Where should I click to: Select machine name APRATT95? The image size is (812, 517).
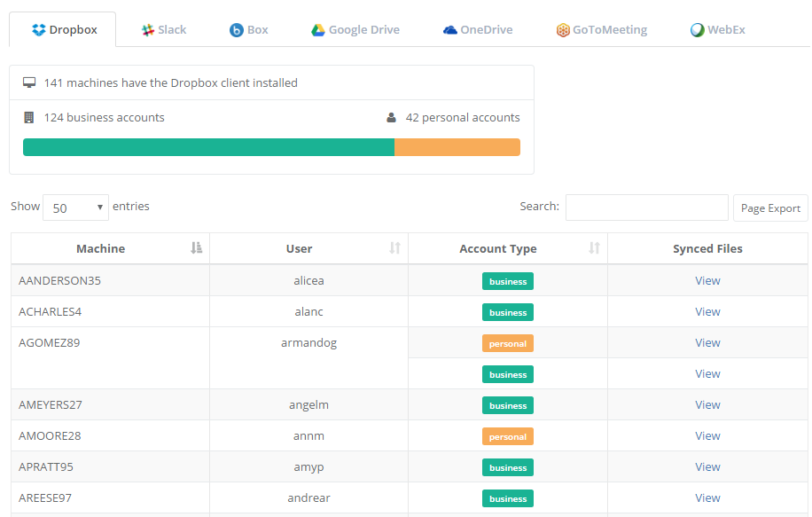pos(45,467)
